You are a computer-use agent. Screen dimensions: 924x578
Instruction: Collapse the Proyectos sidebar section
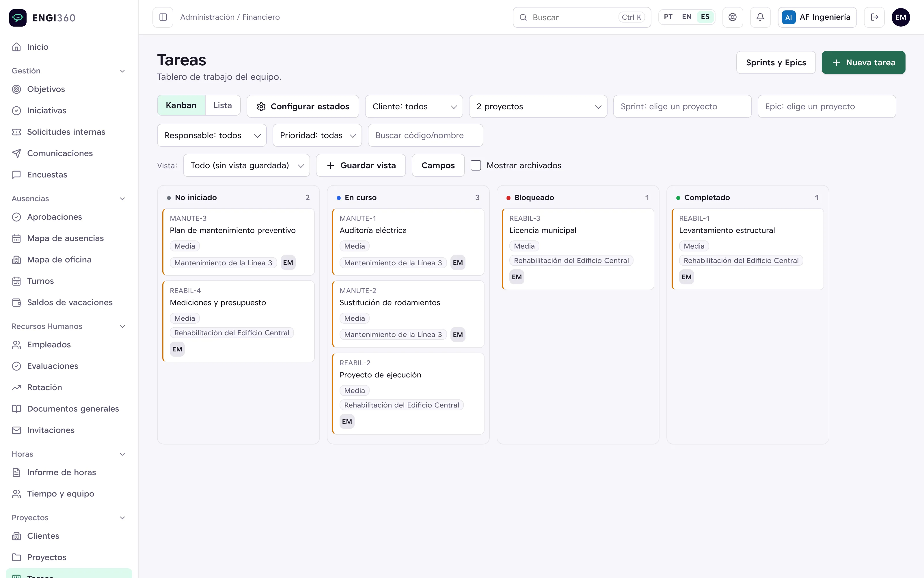tap(122, 518)
